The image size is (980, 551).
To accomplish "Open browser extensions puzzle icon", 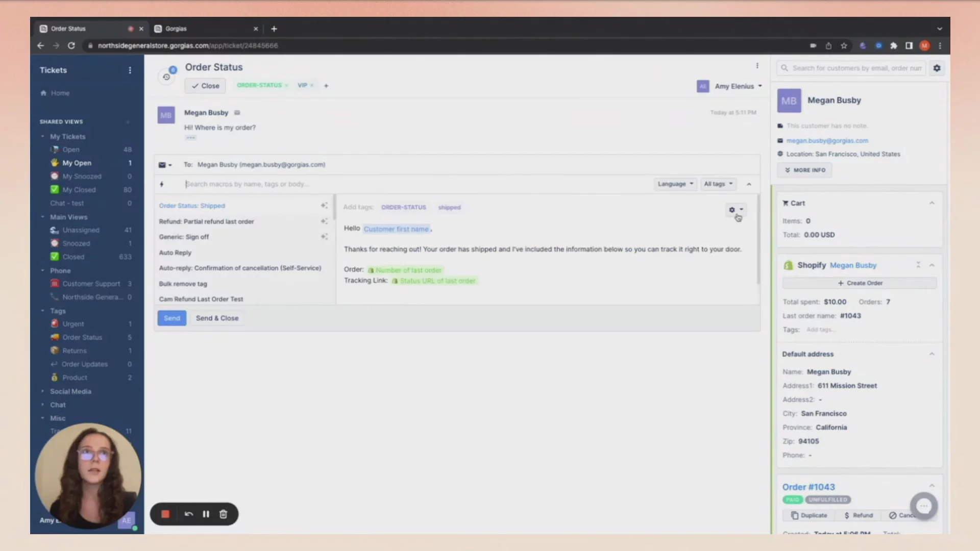I will pyautogui.click(x=894, y=45).
